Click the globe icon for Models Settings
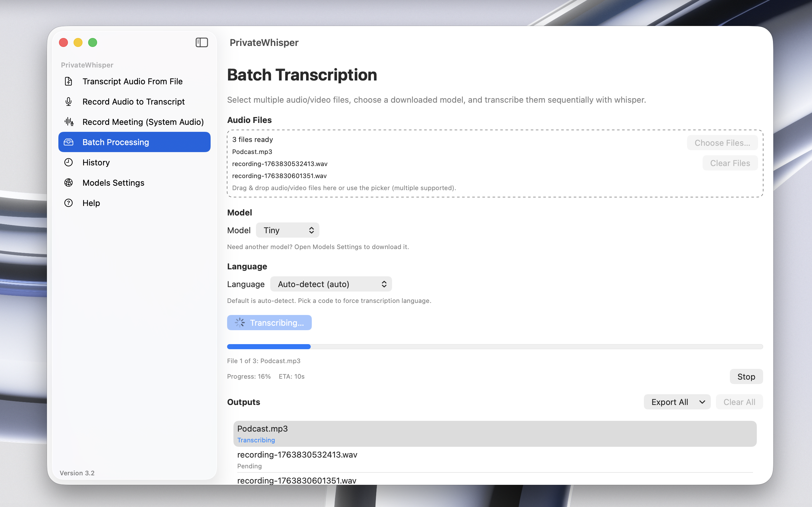Image resolution: width=812 pixels, height=507 pixels. [69, 183]
